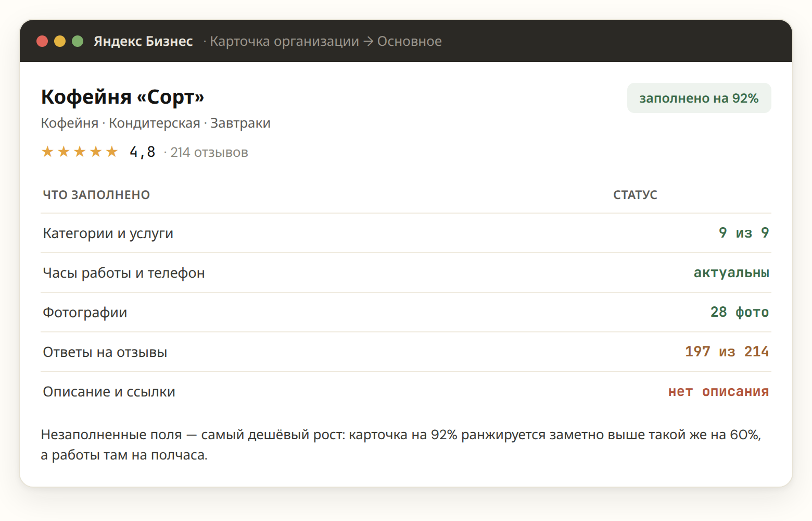Select the «Часы работы и телефон» row label
Screen dimensions: 812x521
[x=124, y=272]
